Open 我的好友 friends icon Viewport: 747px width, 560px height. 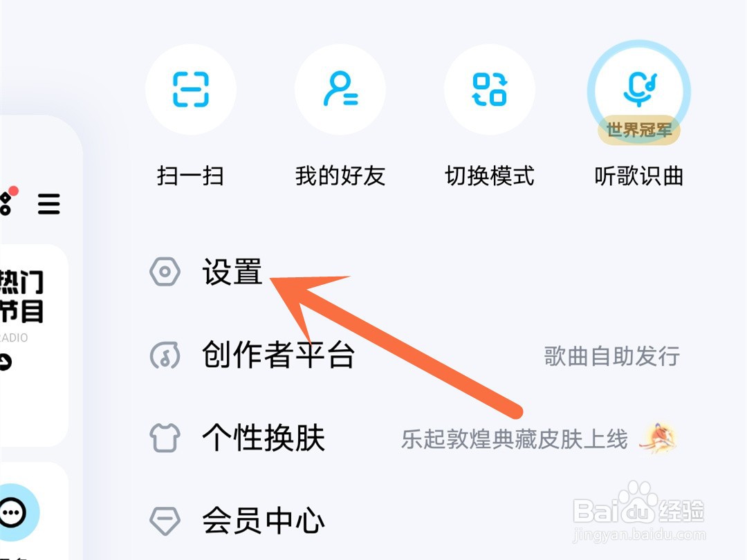coord(340,89)
